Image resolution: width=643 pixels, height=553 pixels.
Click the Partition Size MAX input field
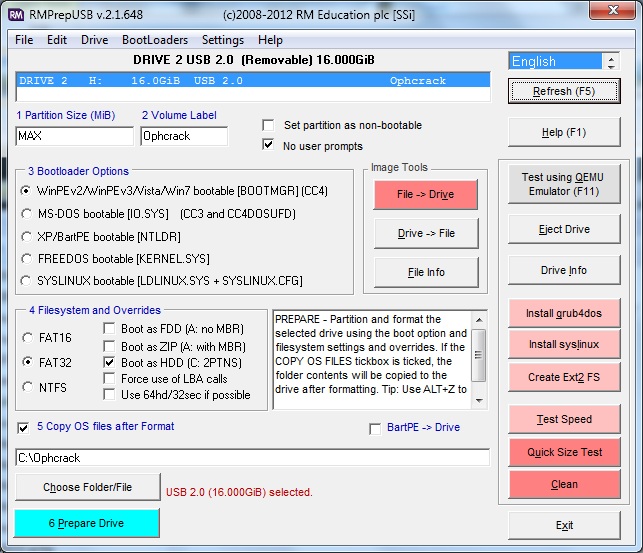pos(75,136)
